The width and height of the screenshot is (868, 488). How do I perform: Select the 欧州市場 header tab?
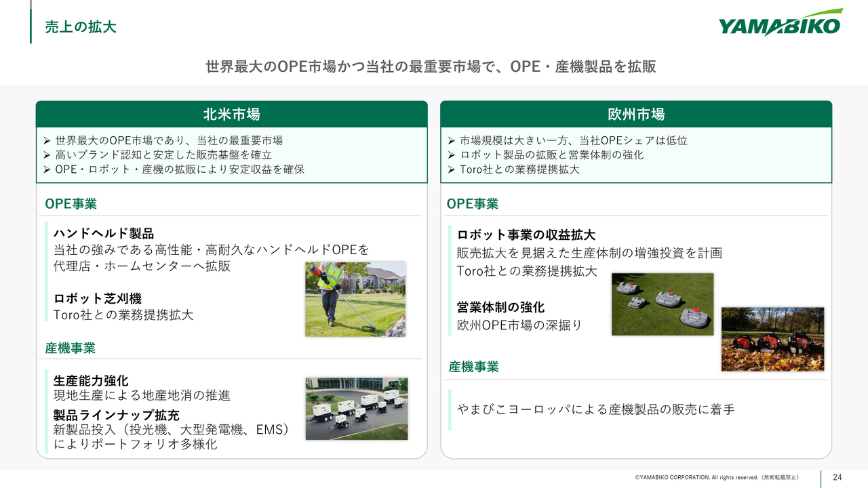tap(635, 114)
